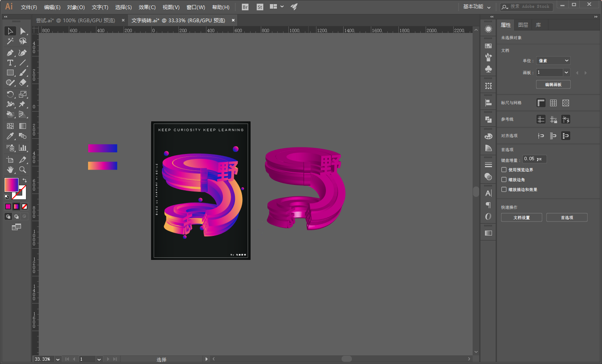Click the 首选项 quick action button
Screen dimensions: 602x364
click(x=567, y=217)
